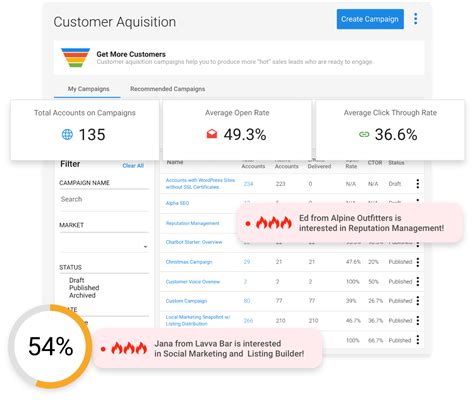The image size is (474, 400).
Task: Select the Published status filter
Action: (84, 288)
